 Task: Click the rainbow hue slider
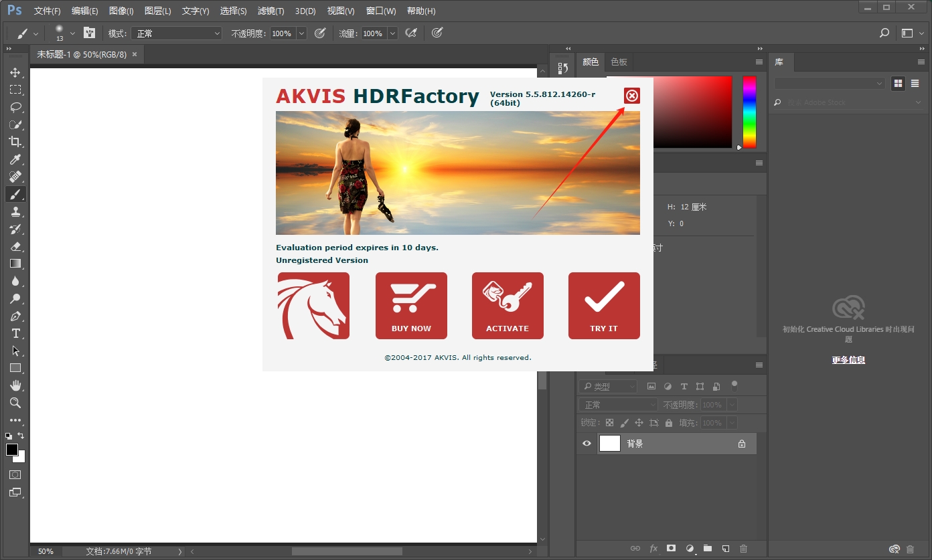[x=749, y=112]
